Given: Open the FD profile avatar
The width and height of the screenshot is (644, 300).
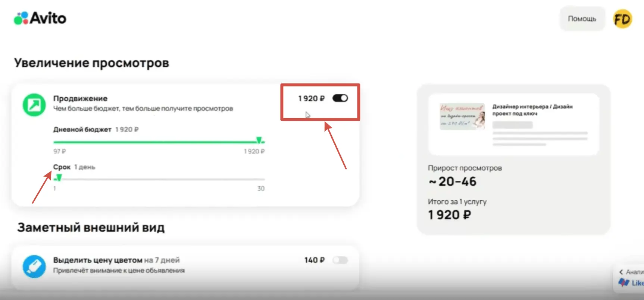Looking at the screenshot, I should click(x=622, y=19).
